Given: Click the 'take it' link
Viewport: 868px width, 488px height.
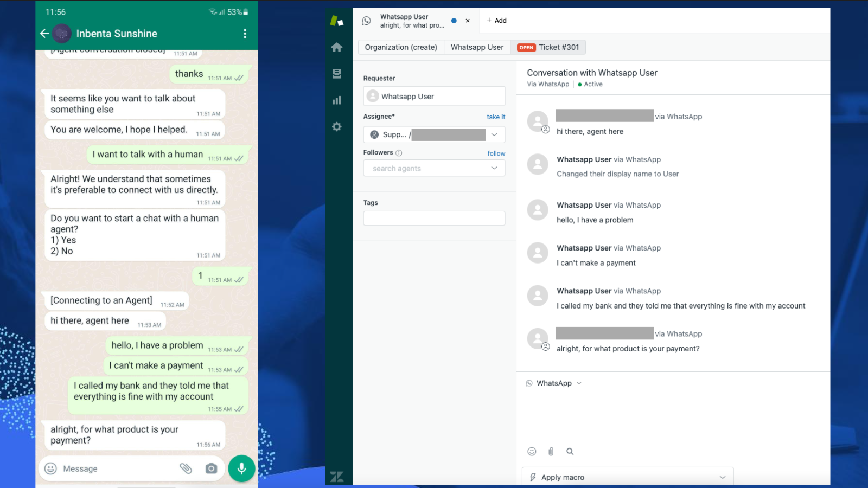Looking at the screenshot, I should 496,117.
